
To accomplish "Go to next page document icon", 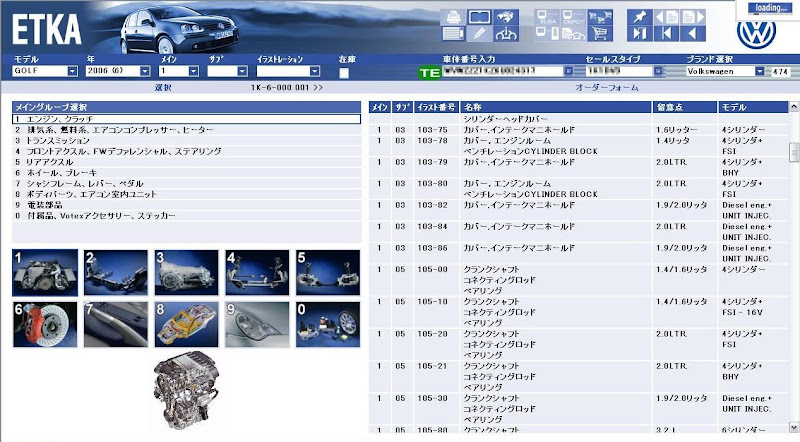I will (693, 17).
